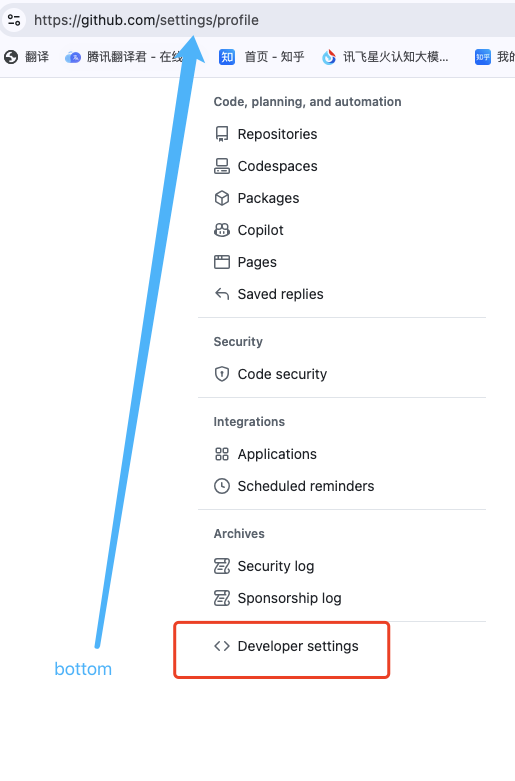Open the 翻译 bookmark with globe icon

click(x=26, y=57)
